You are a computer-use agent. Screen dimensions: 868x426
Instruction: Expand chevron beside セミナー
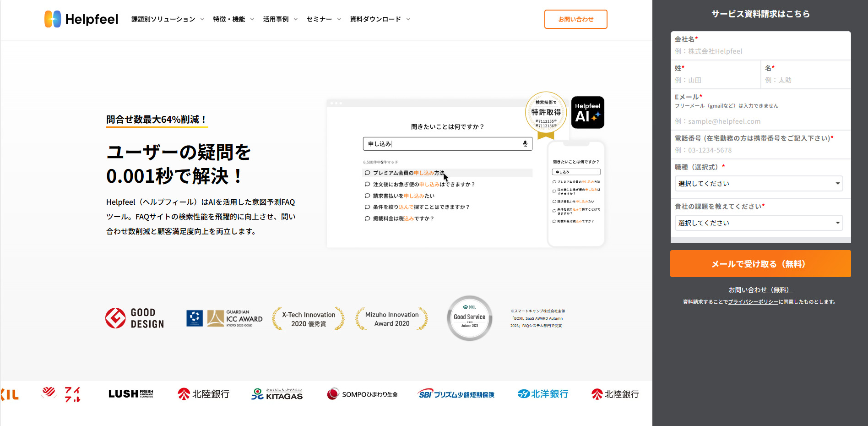pos(339,19)
